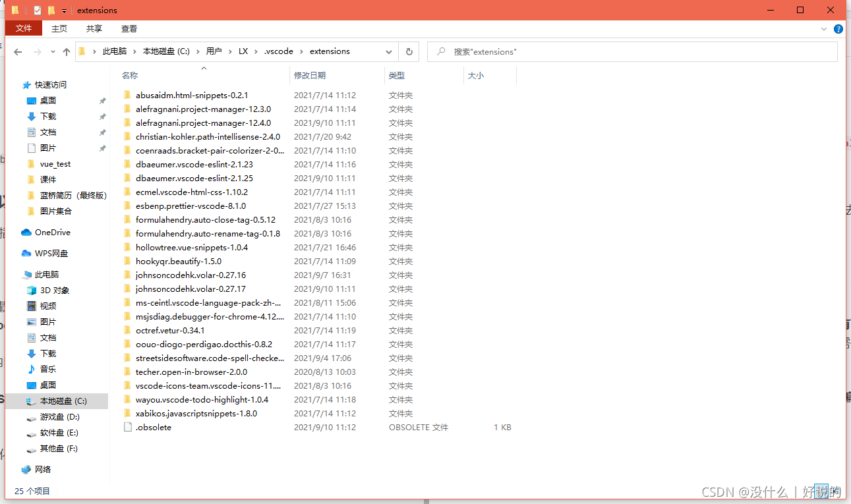Screen dimensions: 851x504
Task: Click folder icon of esbenp.prettier-vscode-8.1.0
Action: [x=128, y=206]
